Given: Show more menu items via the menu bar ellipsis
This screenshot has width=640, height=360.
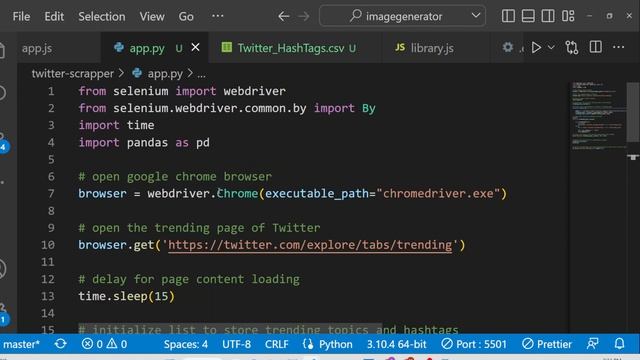Looking at the screenshot, I should [218, 16].
